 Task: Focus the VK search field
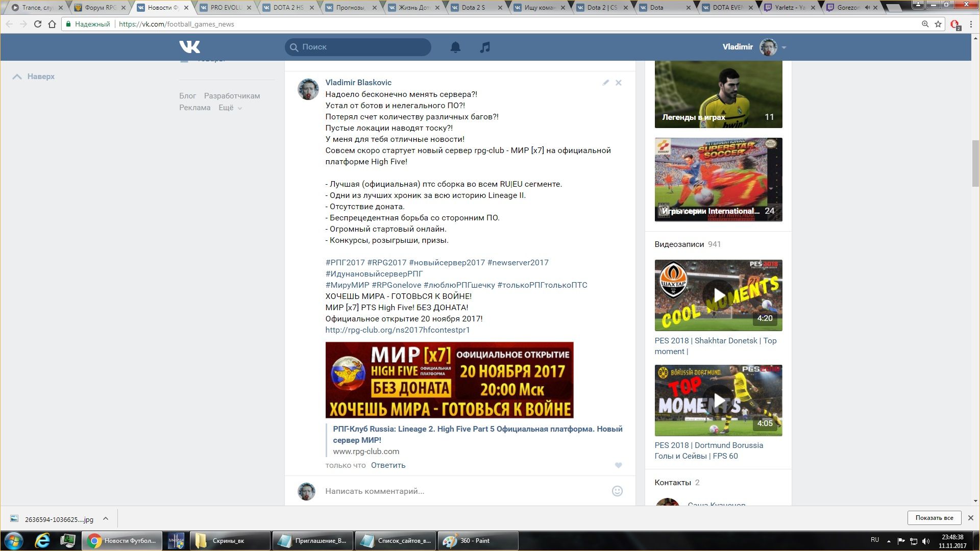(358, 47)
